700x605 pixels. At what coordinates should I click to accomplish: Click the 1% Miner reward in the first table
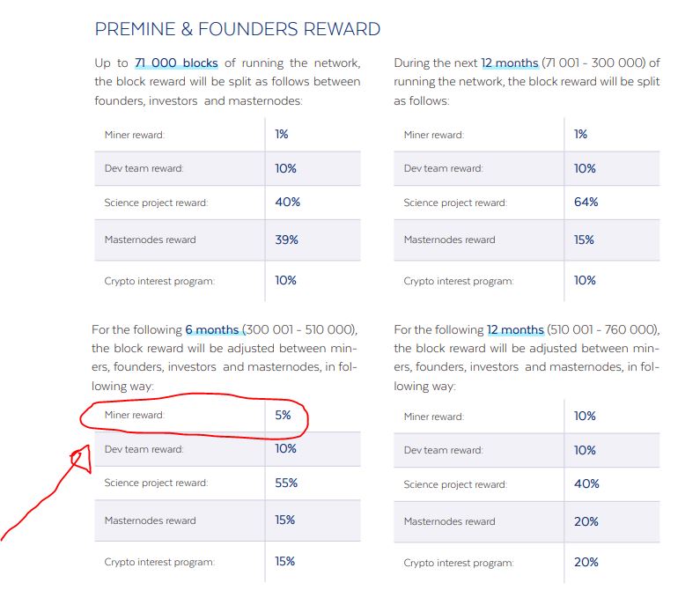click(281, 134)
